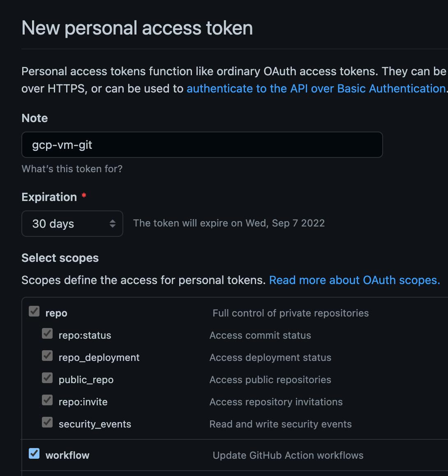Toggle the repo:status checkbox

tap(47, 333)
